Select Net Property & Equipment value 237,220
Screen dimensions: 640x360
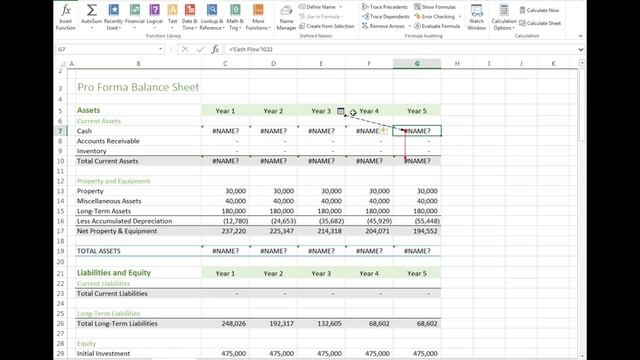(225, 231)
